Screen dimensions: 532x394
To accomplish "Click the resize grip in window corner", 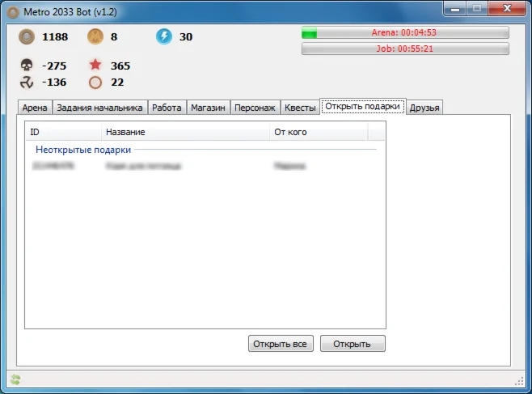I will (519, 381).
